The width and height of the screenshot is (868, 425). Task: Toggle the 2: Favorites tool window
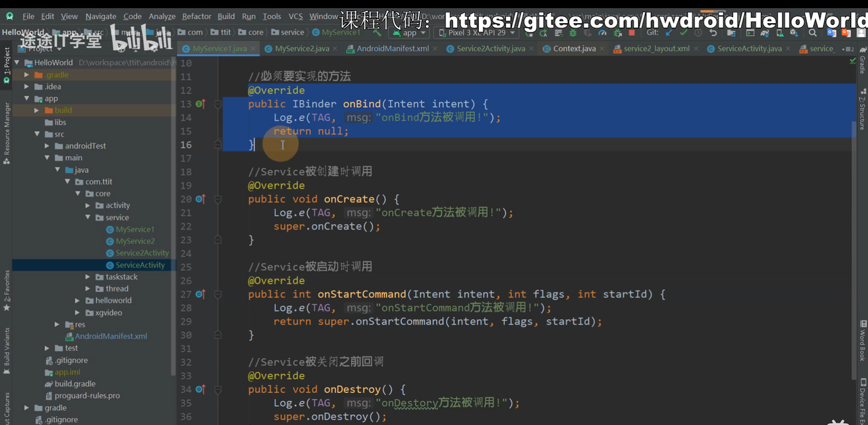pyautogui.click(x=6, y=291)
